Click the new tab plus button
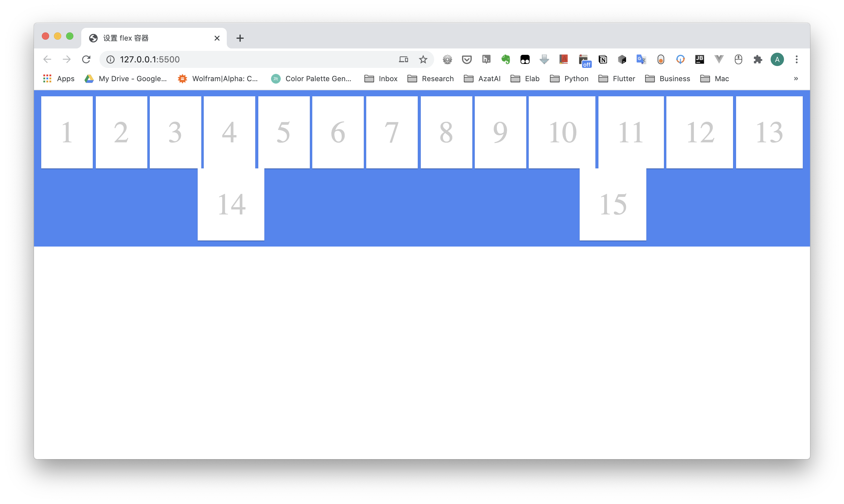 [239, 38]
